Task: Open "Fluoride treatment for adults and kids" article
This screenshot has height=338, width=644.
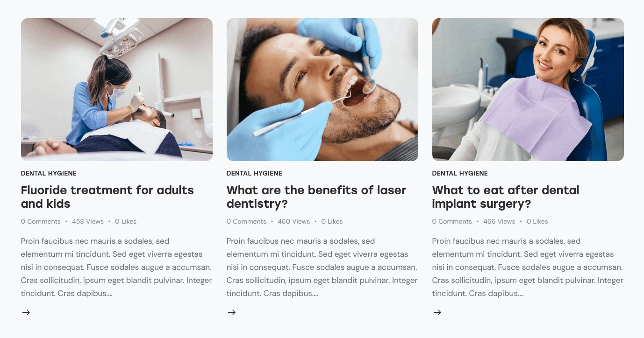Action: point(107,197)
